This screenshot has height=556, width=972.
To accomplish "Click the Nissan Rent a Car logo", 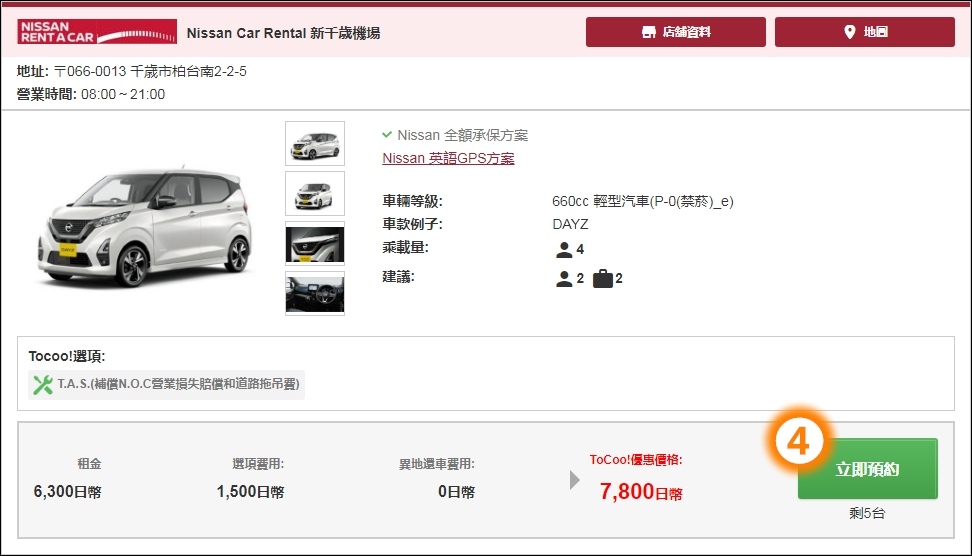I will tap(97, 32).
